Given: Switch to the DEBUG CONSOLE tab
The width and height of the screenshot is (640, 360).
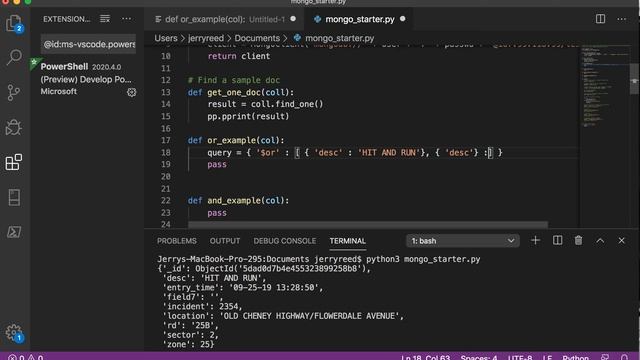Looking at the screenshot, I should pos(284,241).
